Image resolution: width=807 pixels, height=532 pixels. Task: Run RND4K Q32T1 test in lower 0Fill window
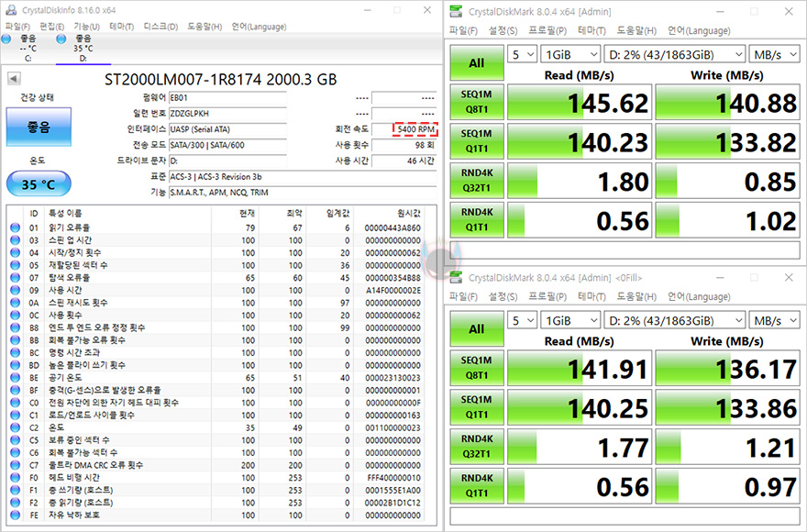click(x=477, y=446)
